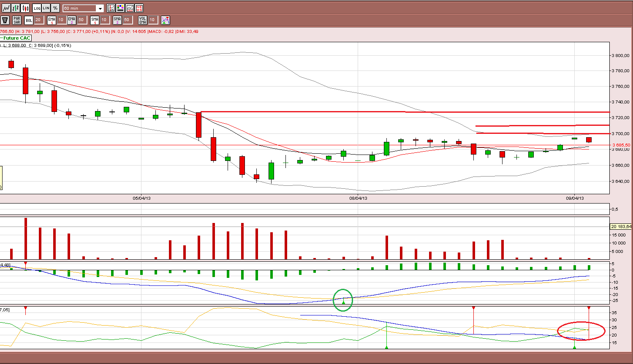Open the chart color settings icon

tap(120, 8)
